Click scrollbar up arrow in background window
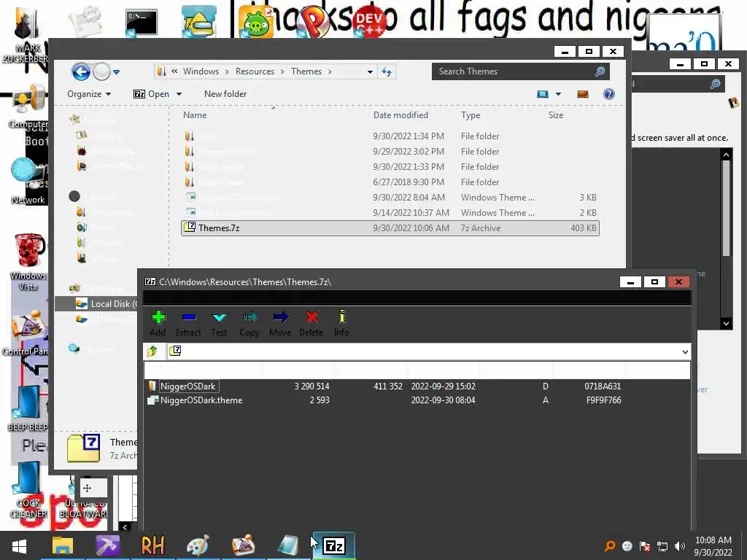 click(x=726, y=155)
